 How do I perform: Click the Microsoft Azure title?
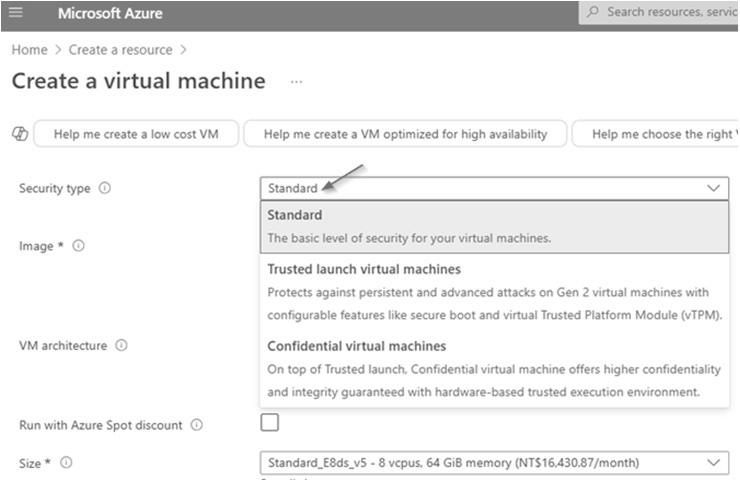click(110, 13)
